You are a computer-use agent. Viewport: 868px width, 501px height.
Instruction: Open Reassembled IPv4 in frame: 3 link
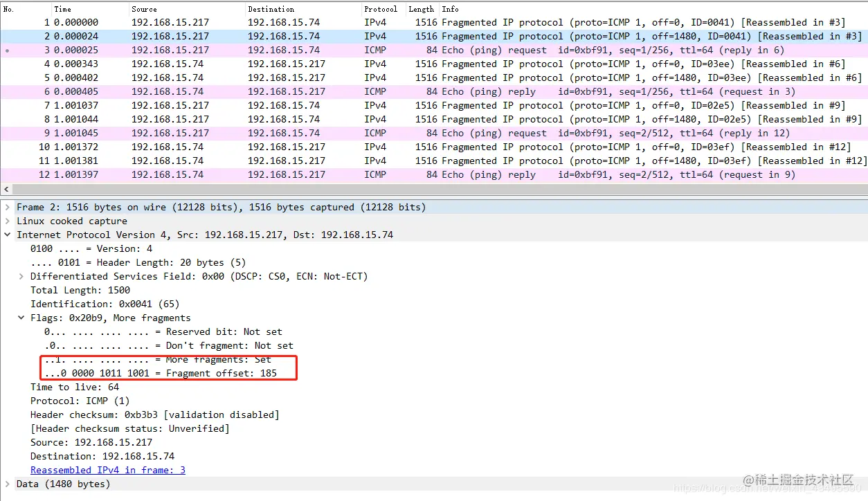(x=108, y=470)
